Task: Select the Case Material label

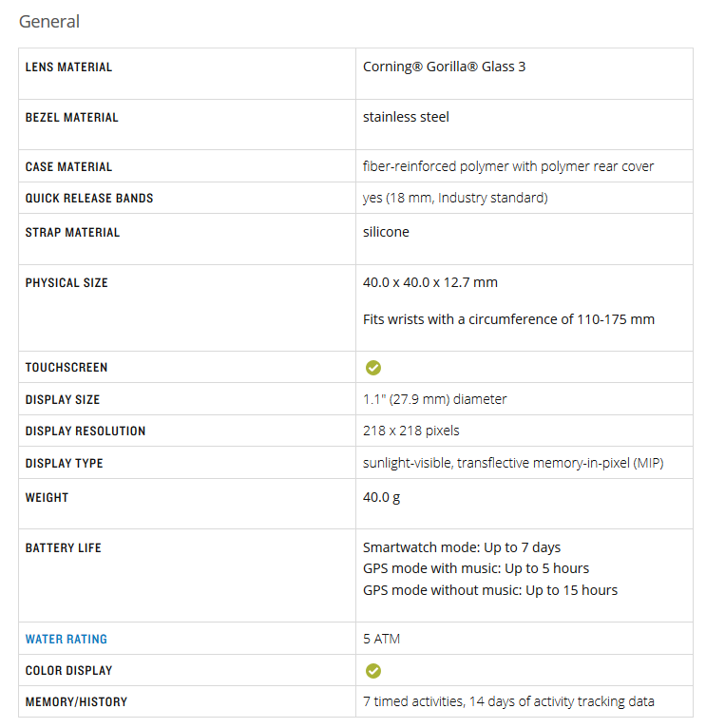Action: coord(68,166)
